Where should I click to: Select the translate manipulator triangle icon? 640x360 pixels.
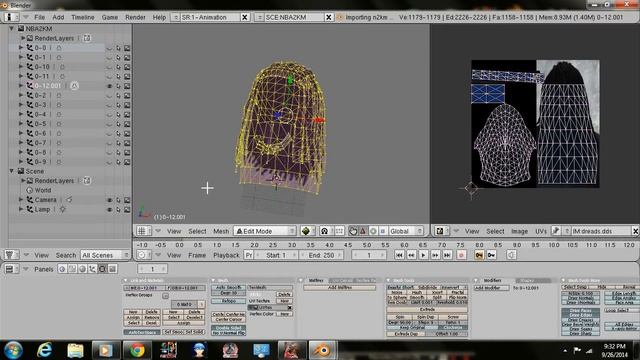(x=362, y=231)
